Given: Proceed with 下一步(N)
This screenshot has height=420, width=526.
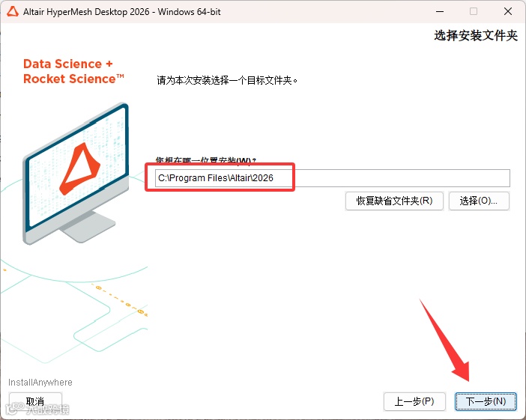Looking at the screenshot, I should coord(486,401).
